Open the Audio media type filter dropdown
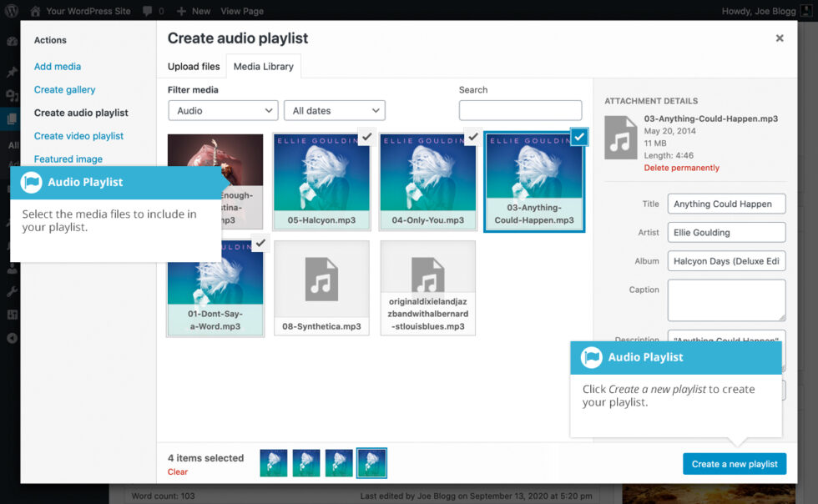Viewport: 818px width, 504px height. [x=223, y=110]
